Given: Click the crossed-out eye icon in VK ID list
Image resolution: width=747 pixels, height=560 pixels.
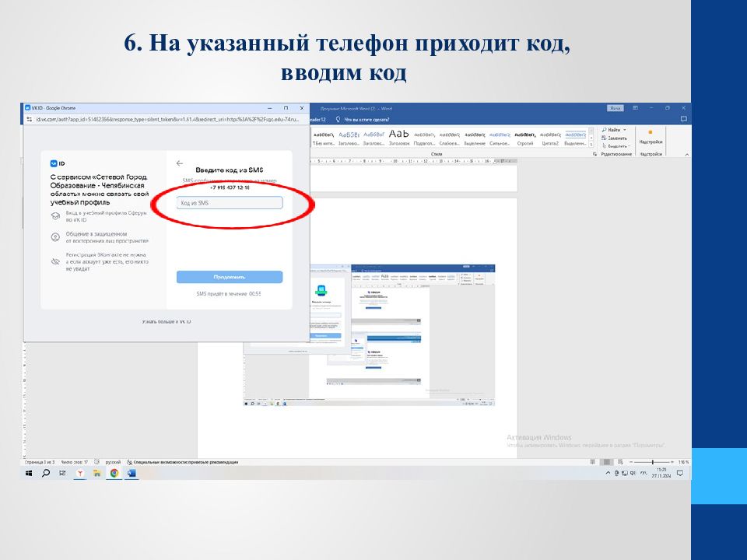Looking at the screenshot, I should pyautogui.click(x=56, y=261).
